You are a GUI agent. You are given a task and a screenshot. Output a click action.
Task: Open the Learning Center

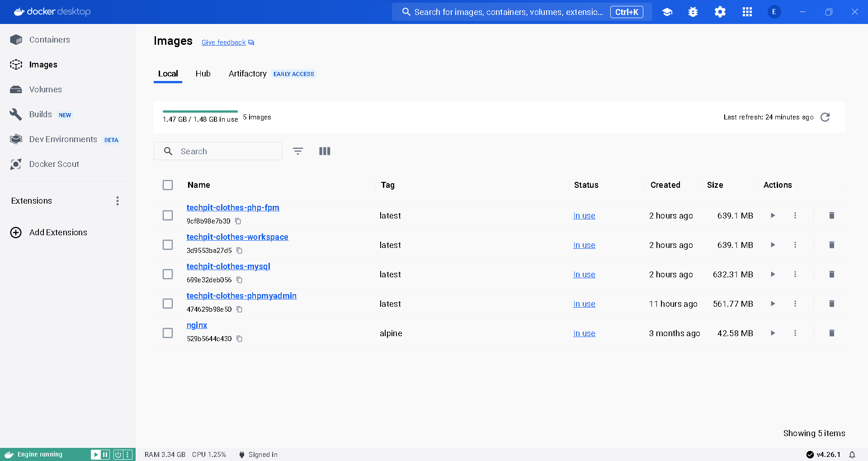coord(667,12)
